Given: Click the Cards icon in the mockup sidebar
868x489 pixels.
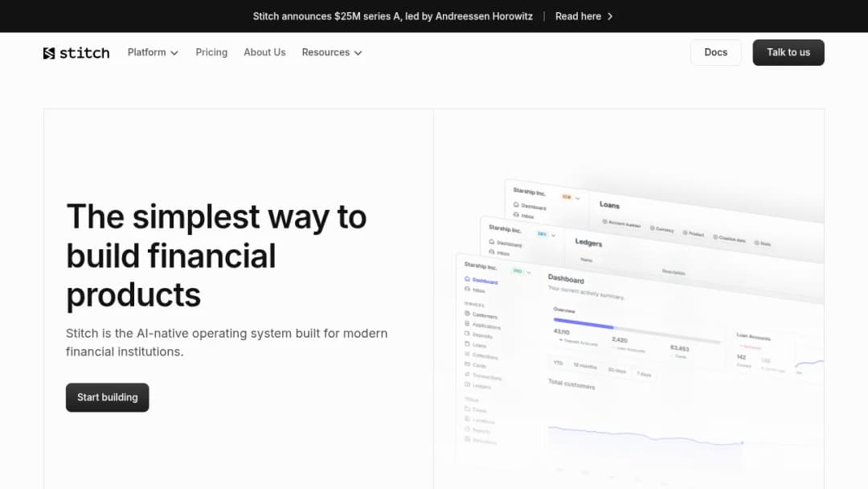Looking at the screenshot, I should click(x=467, y=364).
